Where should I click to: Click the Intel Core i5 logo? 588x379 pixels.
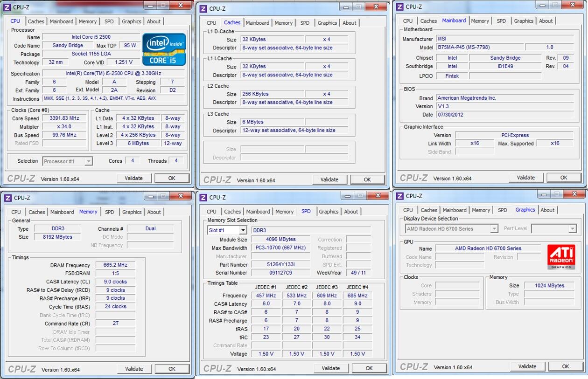coord(164,49)
